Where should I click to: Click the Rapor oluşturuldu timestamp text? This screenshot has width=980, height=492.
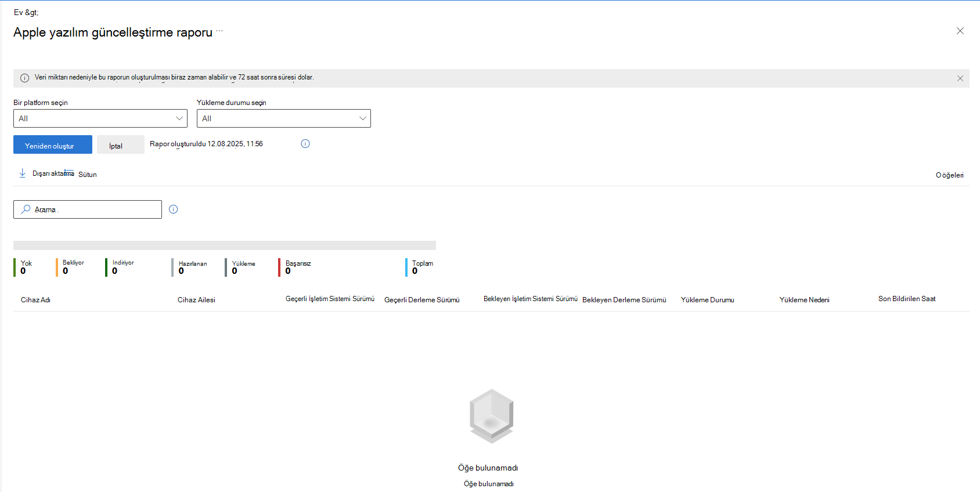coord(206,144)
